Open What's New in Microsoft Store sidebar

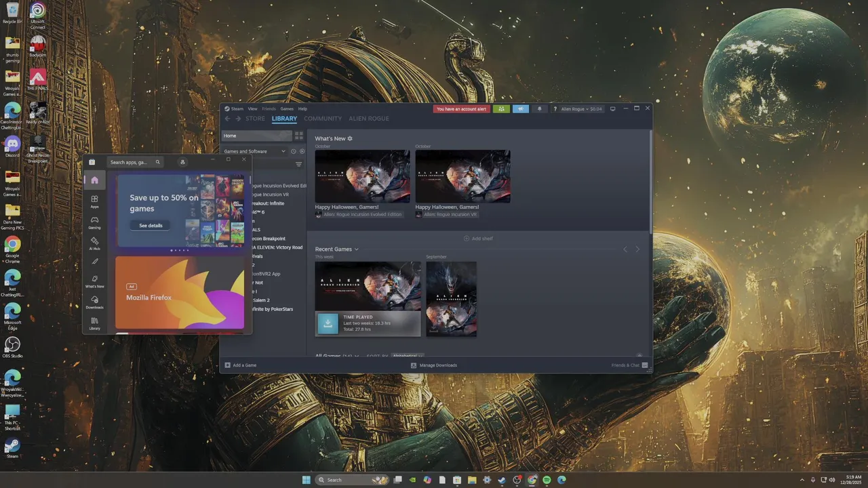pos(94,281)
